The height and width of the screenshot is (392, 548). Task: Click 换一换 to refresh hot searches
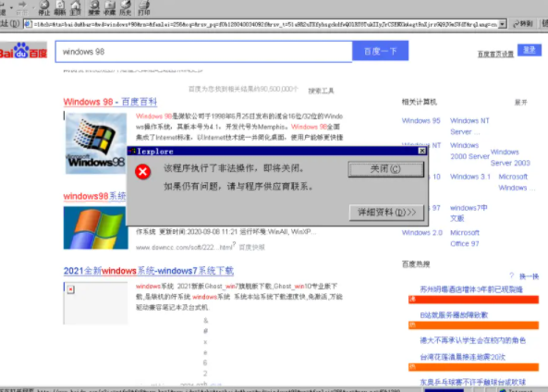pos(529,276)
